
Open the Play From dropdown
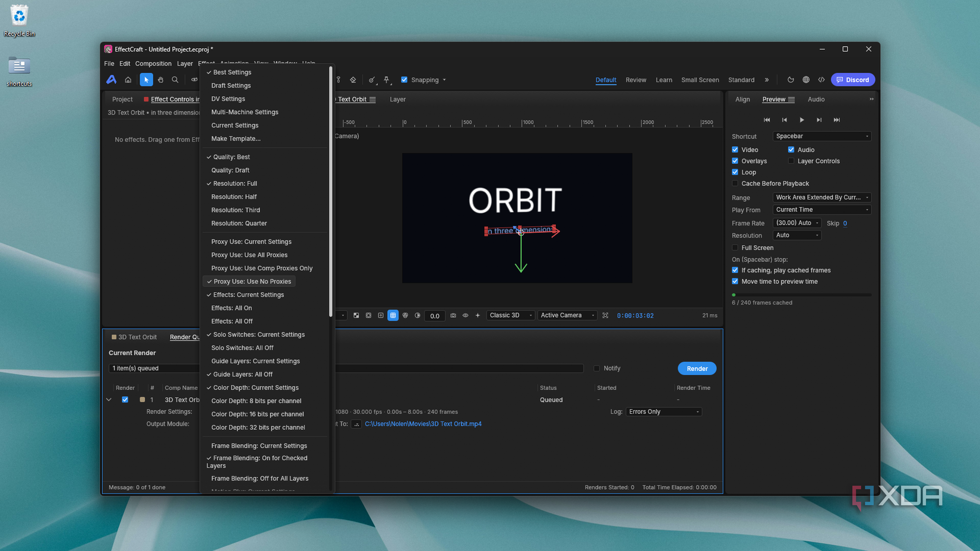click(822, 210)
